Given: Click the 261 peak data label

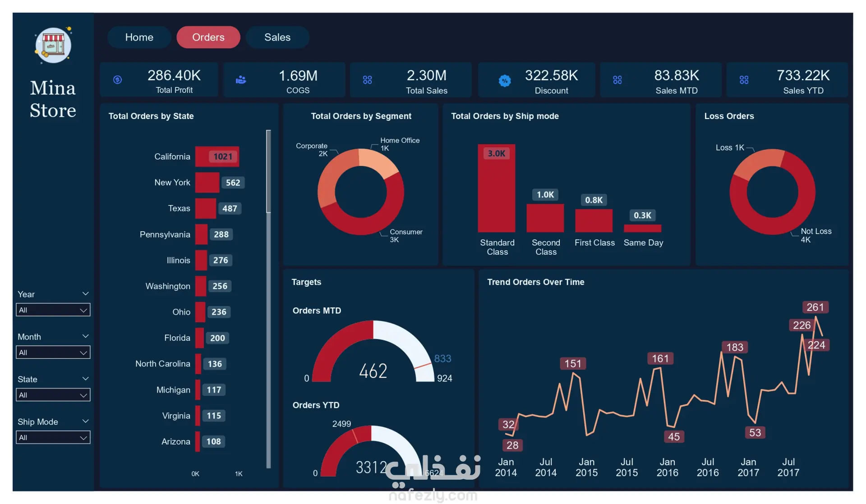Looking at the screenshot, I should pos(815,307).
